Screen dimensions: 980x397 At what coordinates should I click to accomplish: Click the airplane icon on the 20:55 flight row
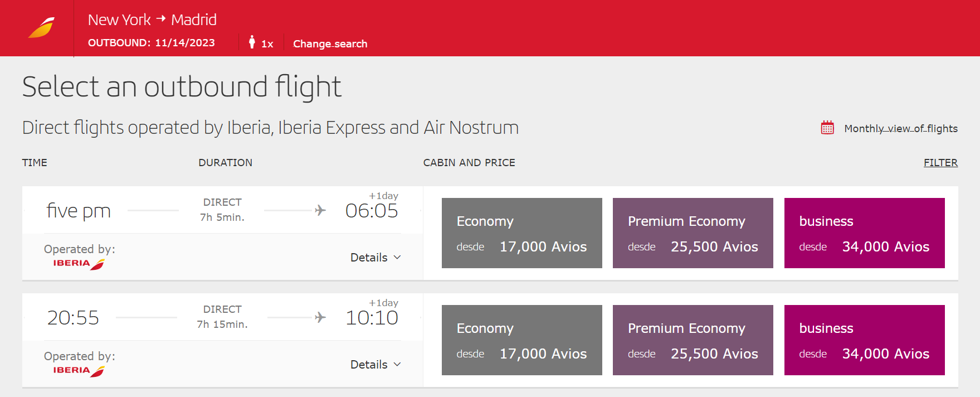click(x=319, y=317)
